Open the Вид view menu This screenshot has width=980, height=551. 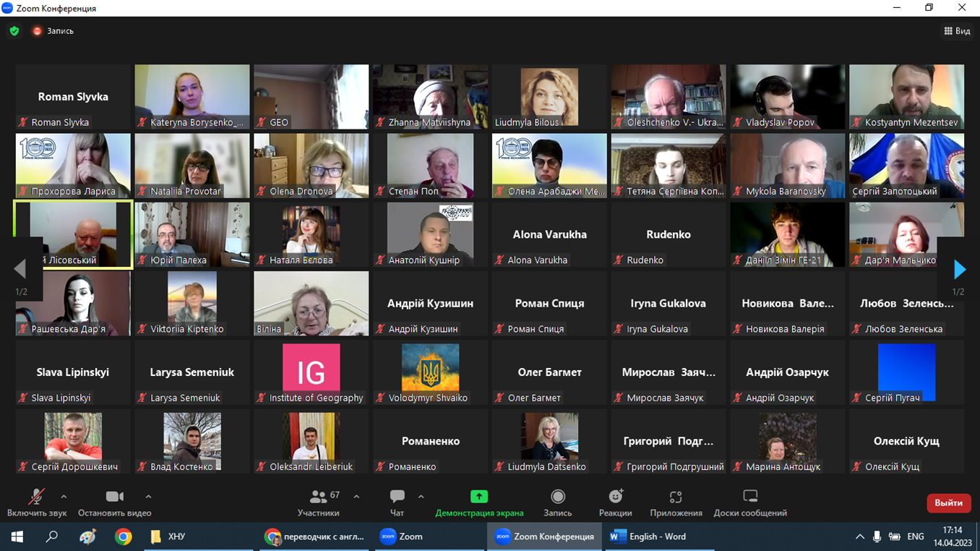[x=957, y=31]
